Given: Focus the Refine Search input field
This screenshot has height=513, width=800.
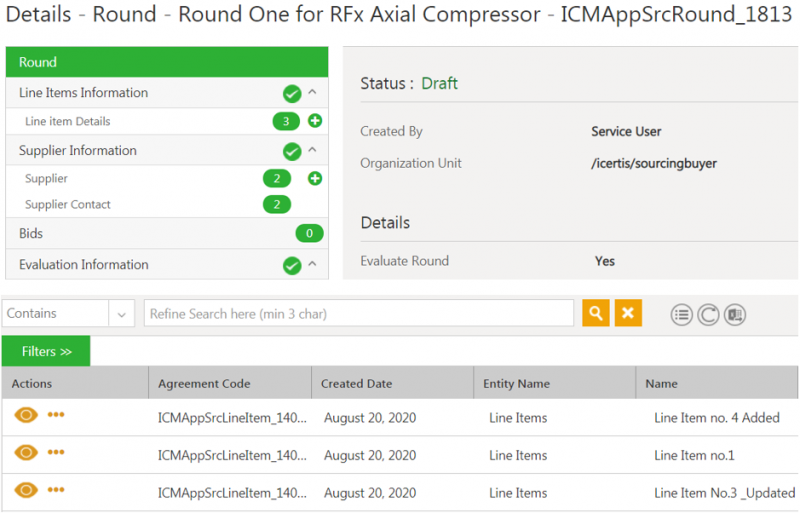Looking at the screenshot, I should point(359,313).
